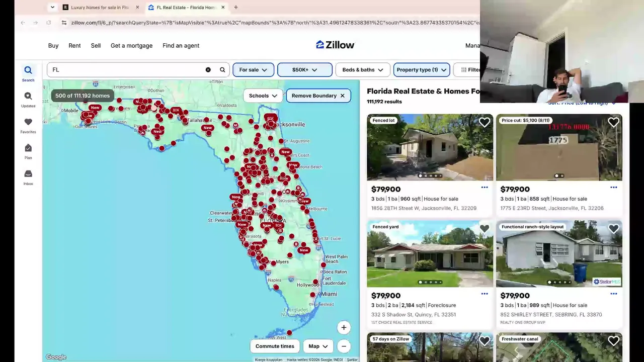
Task: Reload the page in the browser
Action: pyautogui.click(x=48, y=23)
